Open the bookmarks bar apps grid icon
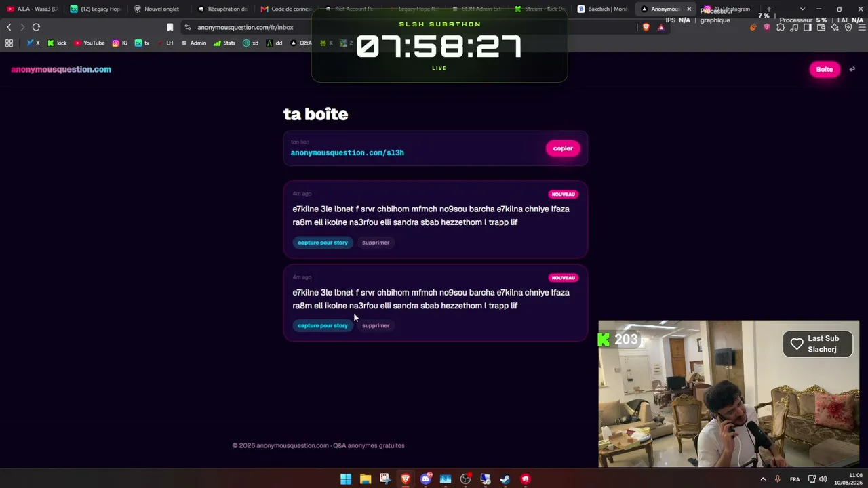Screen dimensions: 868x488 [9, 43]
